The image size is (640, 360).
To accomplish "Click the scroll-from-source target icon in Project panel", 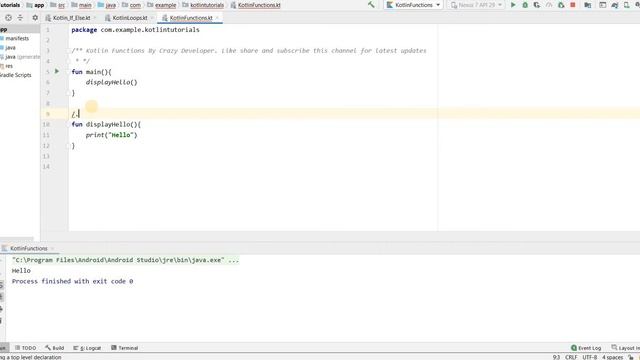I will 8,18.
